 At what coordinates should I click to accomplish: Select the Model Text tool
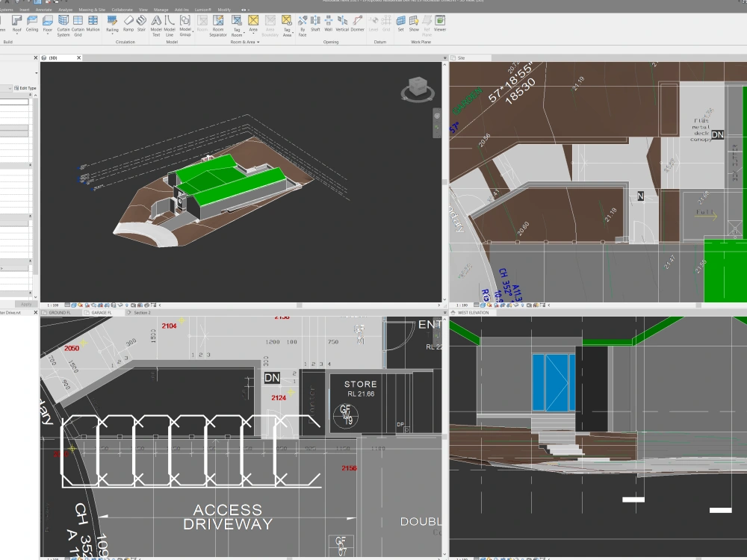click(157, 26)
